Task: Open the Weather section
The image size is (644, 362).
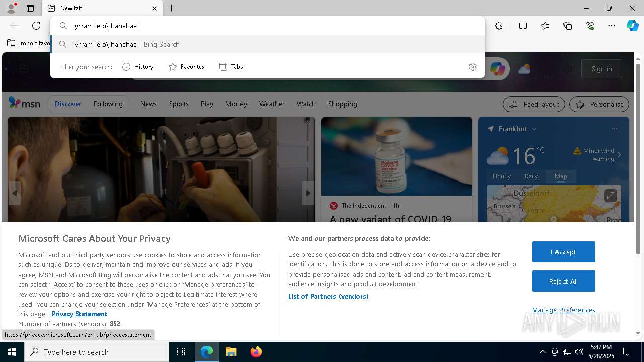Action: 272,104
